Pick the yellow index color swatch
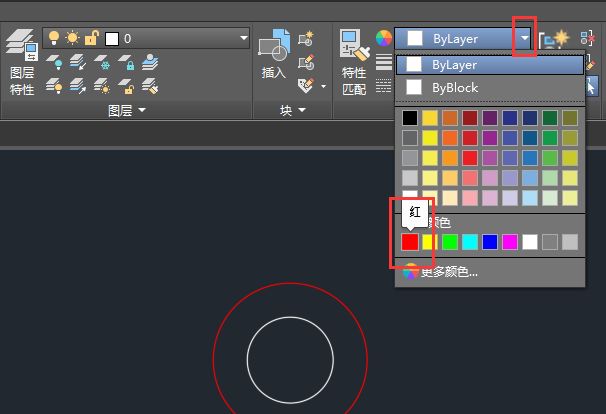Screen dimensions: 606x414 430,242
